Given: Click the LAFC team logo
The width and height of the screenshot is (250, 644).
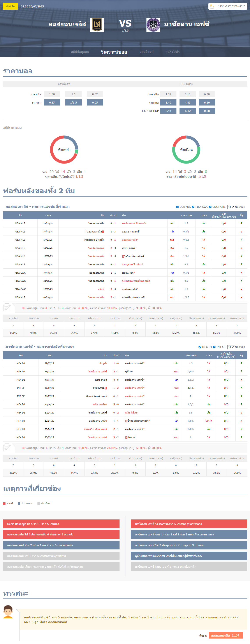Looking at the screenshot, I should (97, 25).
